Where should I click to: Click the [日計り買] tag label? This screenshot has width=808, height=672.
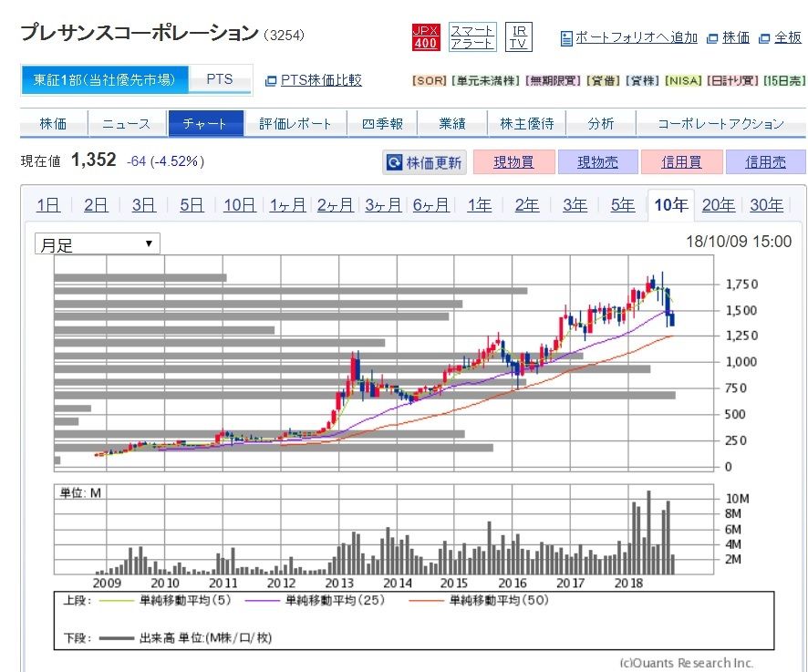[733, 81]
